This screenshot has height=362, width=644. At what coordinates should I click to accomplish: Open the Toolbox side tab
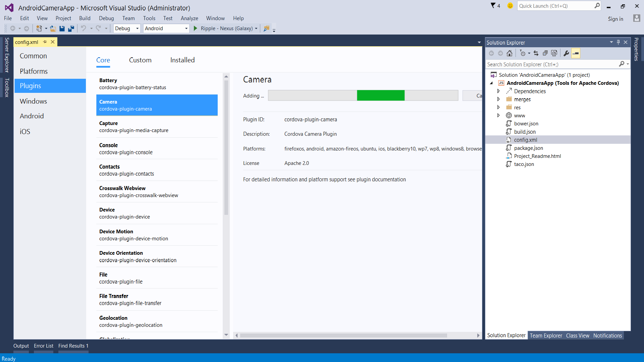point(7,87)
